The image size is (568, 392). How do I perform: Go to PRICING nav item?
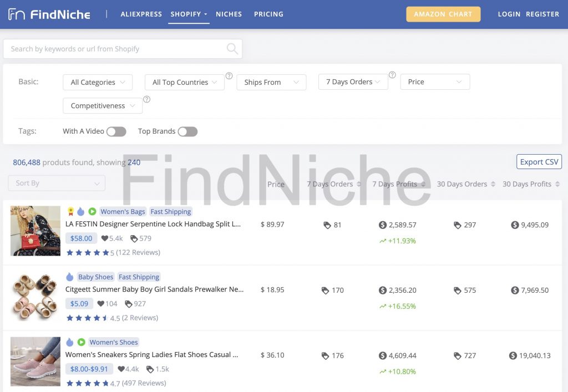click(x=269, y=14)
